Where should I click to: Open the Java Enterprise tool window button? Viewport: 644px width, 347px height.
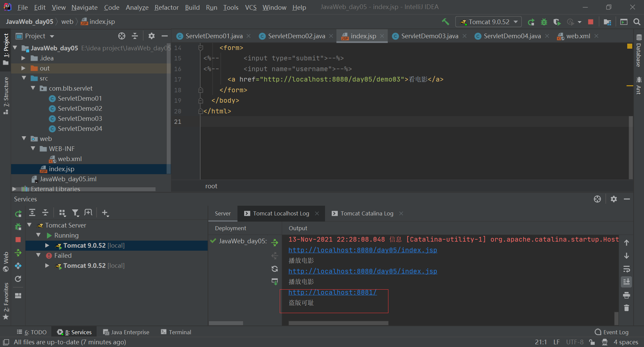coord(126,332)
